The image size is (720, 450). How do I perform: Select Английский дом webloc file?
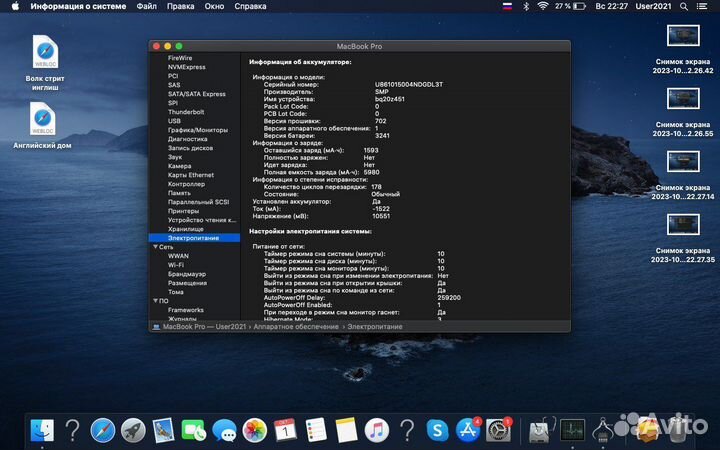[42, 125]
